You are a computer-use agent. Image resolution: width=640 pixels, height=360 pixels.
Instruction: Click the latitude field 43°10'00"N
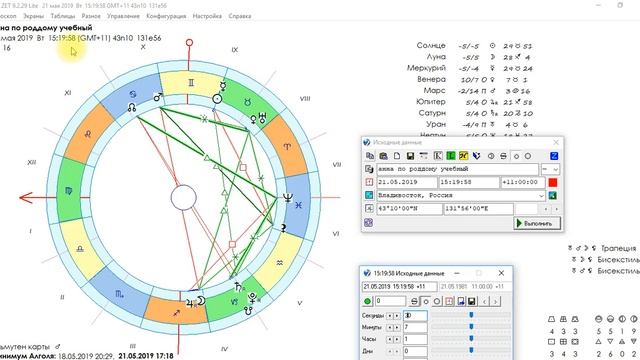pyautogui.click(x=409, y=209)
